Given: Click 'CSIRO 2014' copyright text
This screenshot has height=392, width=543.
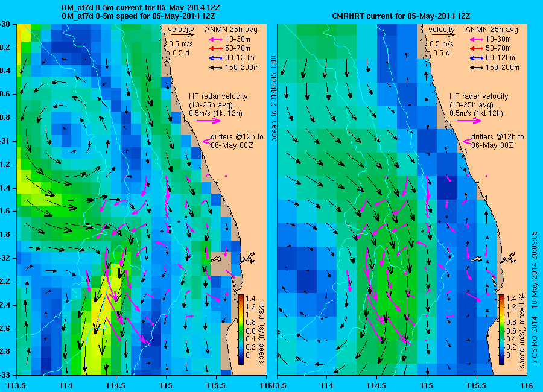Looking at the screenshot, I should tap(535, 337).
